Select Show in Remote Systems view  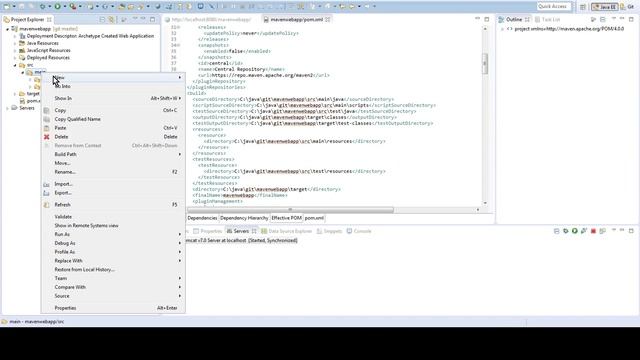pos(113,225)
